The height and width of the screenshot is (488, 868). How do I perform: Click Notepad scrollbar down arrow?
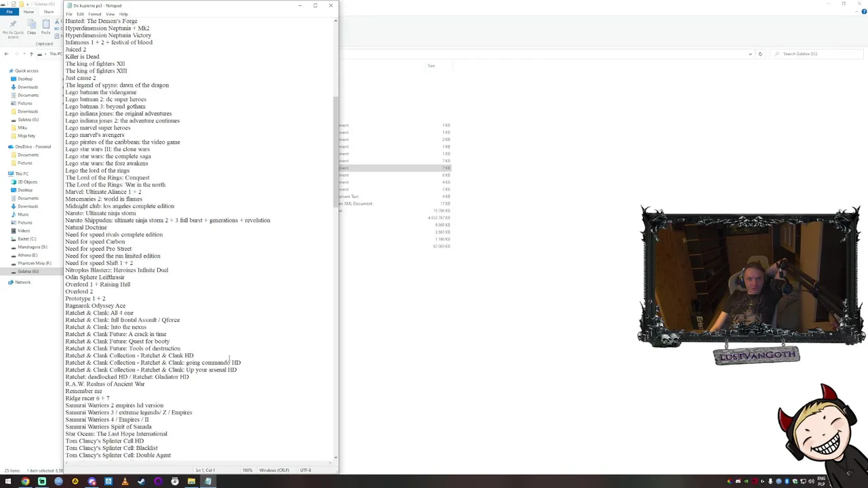(335, 457)
